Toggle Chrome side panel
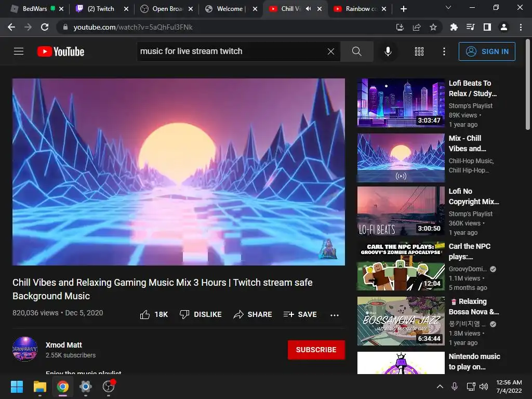Viewport: 532px width, 399px height. [487, 27]
